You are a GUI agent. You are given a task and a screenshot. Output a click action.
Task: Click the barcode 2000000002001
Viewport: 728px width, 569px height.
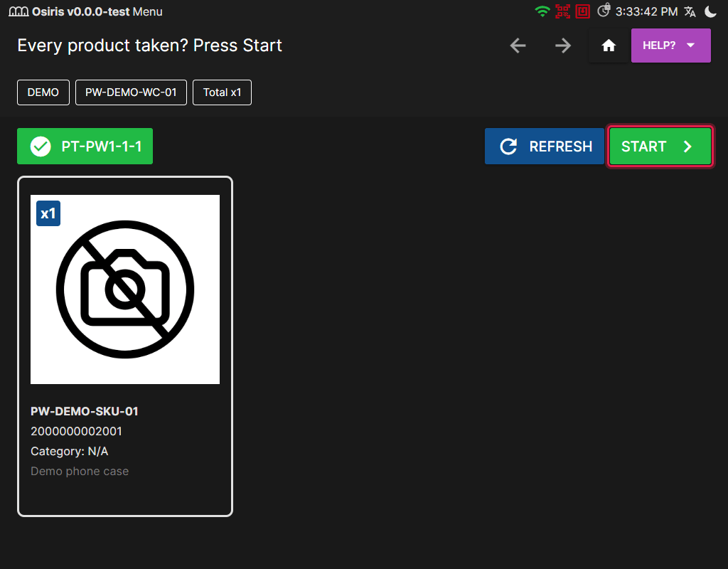pyautogui.click(x=76, y=432)
